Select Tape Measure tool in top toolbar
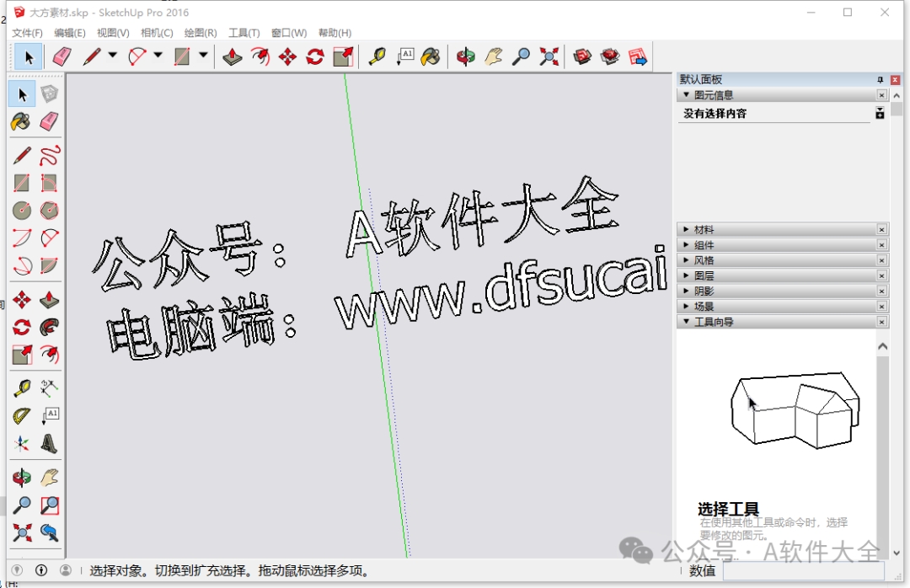The width and height of the screenshot is (910, 588). 377,56
